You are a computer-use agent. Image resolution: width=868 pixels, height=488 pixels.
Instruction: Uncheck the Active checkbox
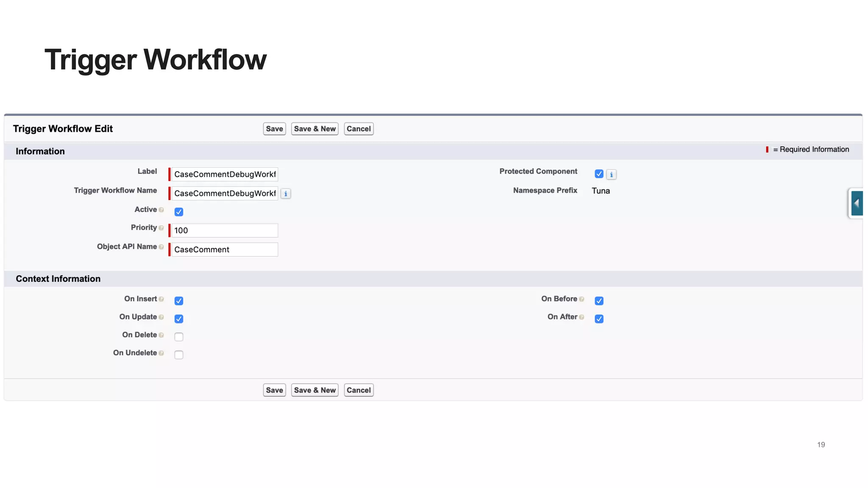pyautogui.click(x=179, y=212)
